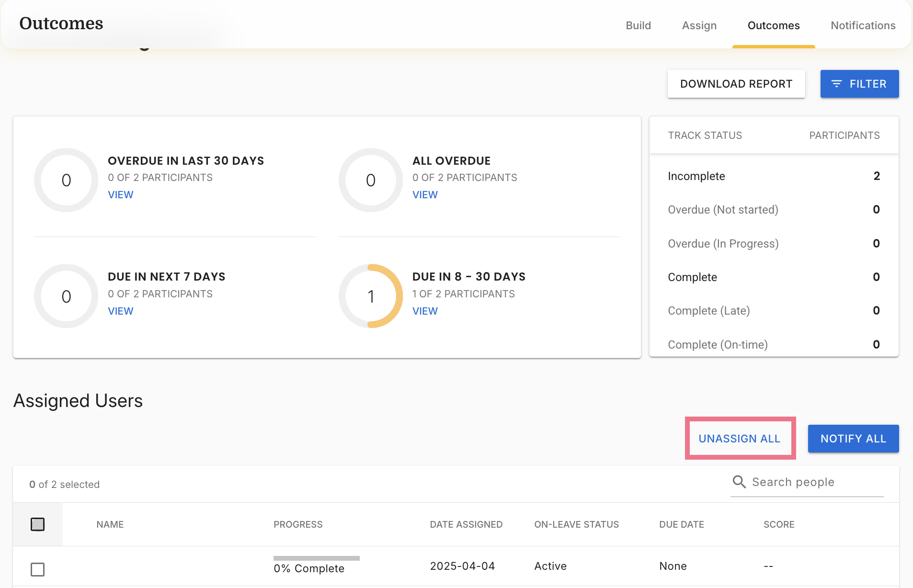Check the 2025-04-04 assigned user row
This screenshot has width=913, height=588.
(x=37, y=569)
